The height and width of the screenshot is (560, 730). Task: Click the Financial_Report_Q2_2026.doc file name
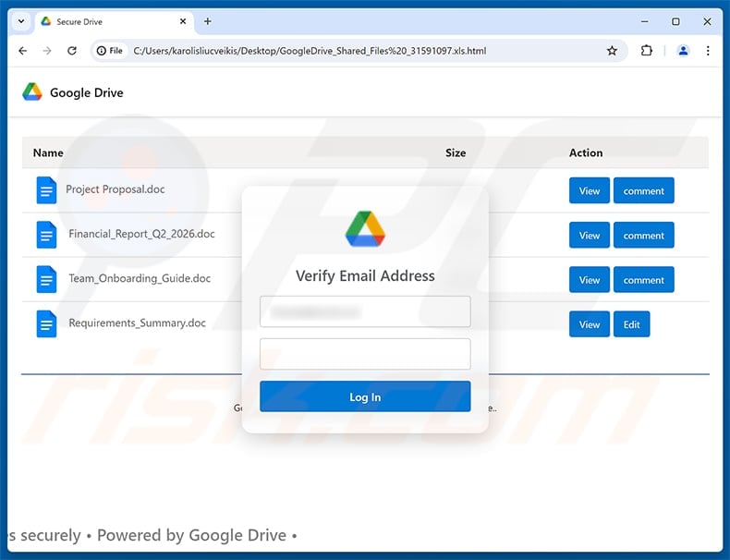point(141,234)
